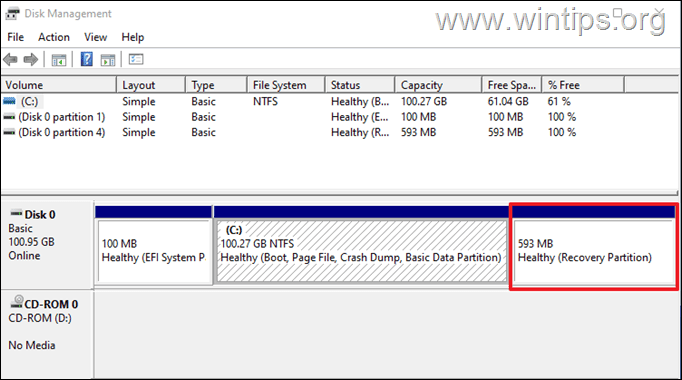Image resolution: width=682 pixels, height=380 pixels.
Task: Open the File menu
Action: [16, 37]
